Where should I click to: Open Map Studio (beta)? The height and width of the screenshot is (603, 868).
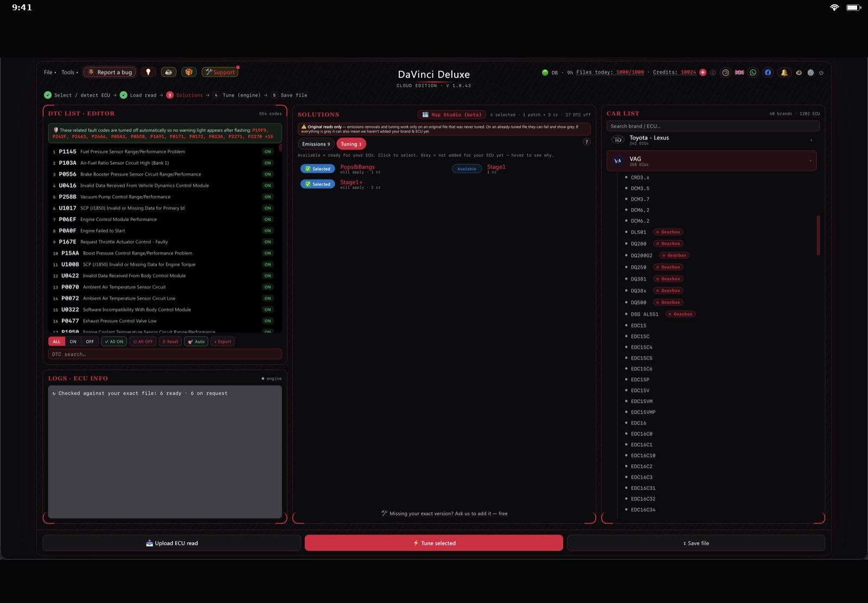click(x=452, y=114)
